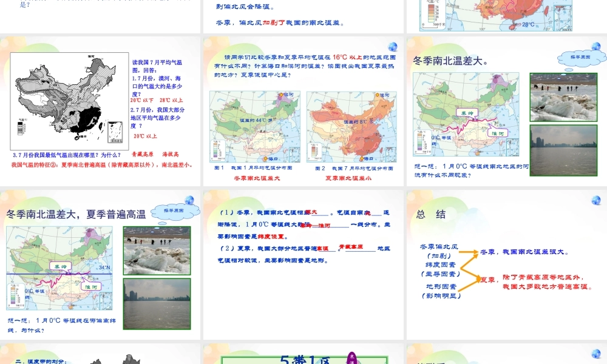Click the title text 冬季南北温差大，夏季普遍高温
The image size is (607, 364).
pyautogui.click(x=76, y=214)
